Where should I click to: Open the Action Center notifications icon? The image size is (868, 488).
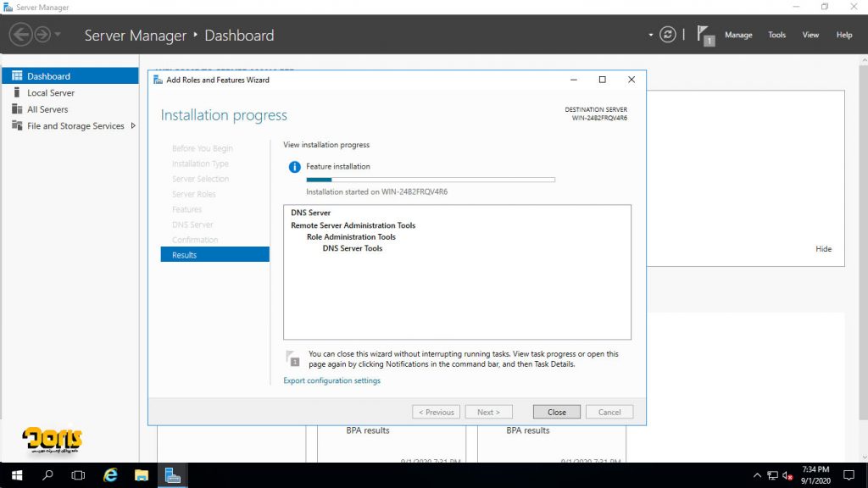pyautogui.click(x=849, y=475)
